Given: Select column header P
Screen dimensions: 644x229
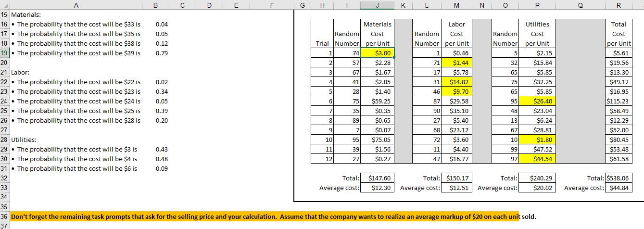Looking at the screenshot, I should pos(537,5).
